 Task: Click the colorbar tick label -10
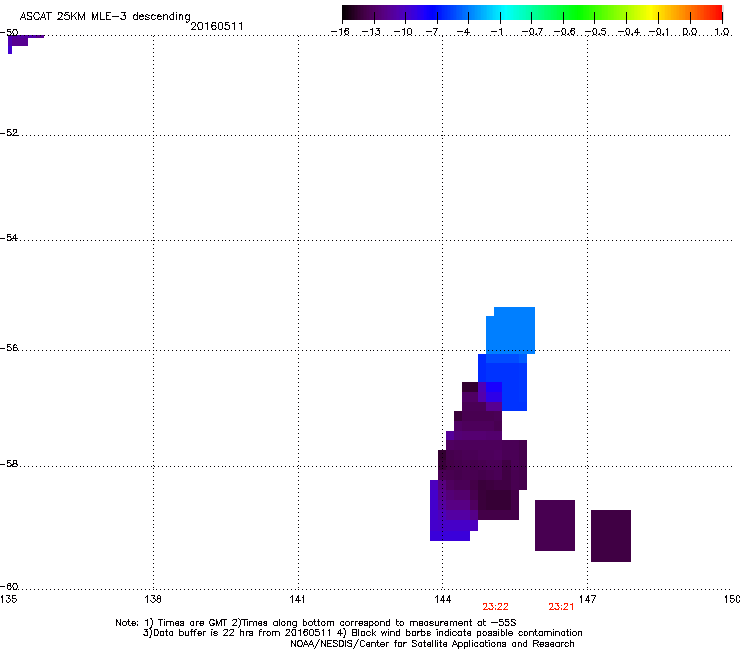point(403,32)
